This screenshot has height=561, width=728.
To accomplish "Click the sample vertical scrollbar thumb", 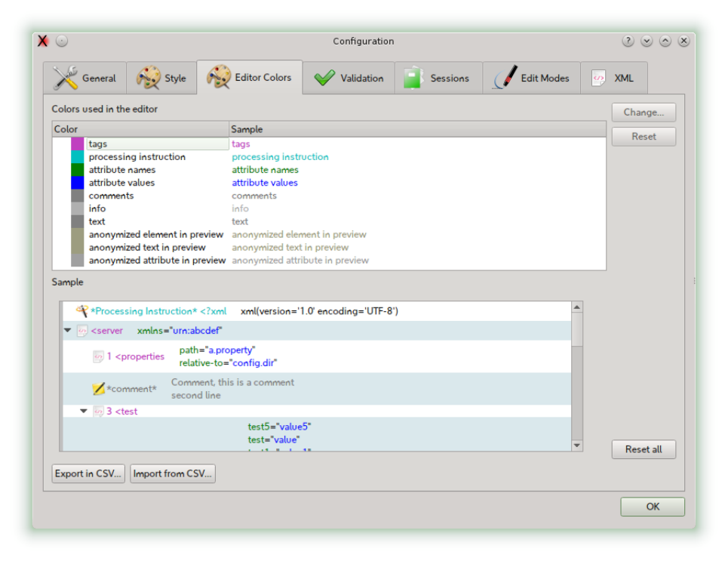I will [x=576, y=329].
